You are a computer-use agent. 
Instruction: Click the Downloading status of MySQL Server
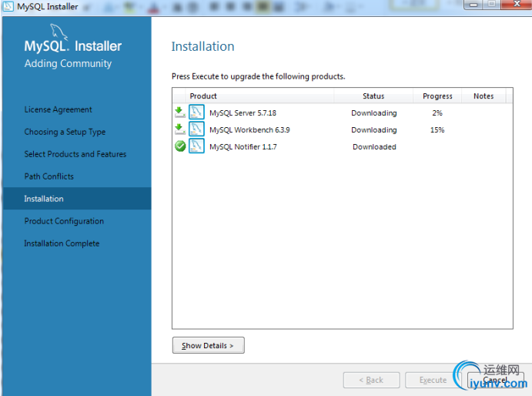374,112
